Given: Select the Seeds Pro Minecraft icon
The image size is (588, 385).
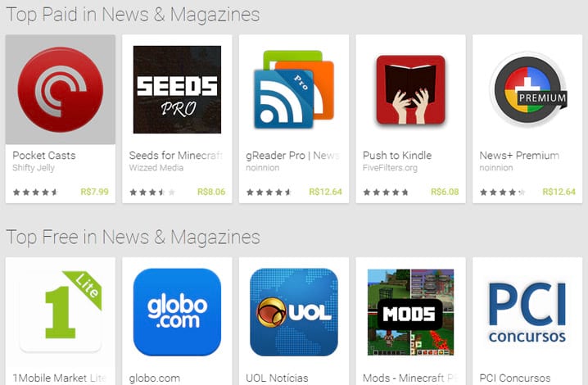Looking at the screenshot, I should (x=177, y=89).
